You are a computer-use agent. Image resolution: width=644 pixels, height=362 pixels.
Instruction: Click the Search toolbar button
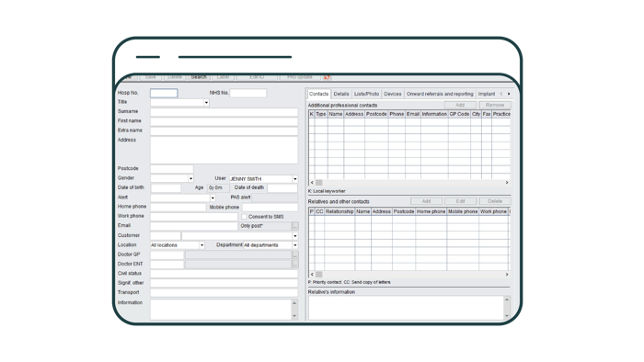click(x=199, y=77)
